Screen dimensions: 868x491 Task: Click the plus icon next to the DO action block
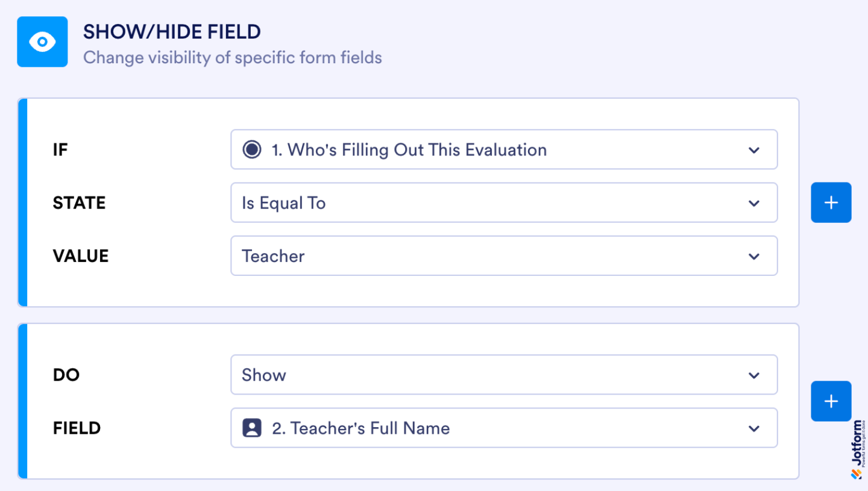point(831,401)
